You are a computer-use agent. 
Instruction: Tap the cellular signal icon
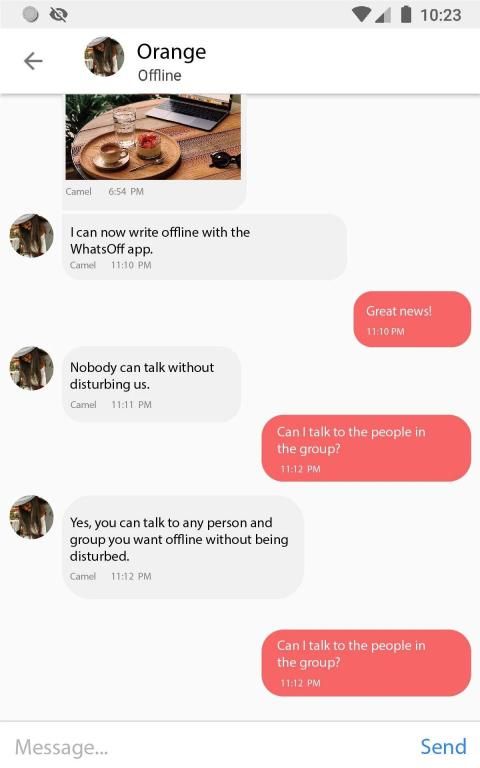(x=384, y=15)
